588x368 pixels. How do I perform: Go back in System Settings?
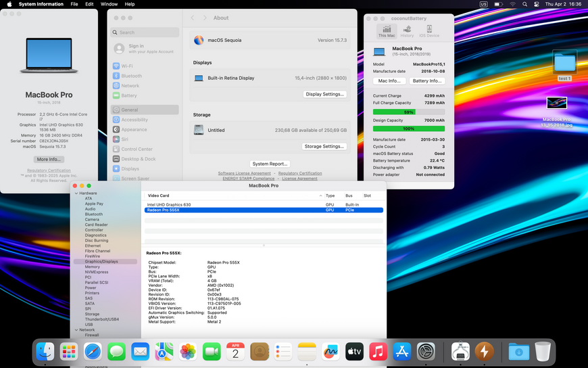click(x=193, y=18)
